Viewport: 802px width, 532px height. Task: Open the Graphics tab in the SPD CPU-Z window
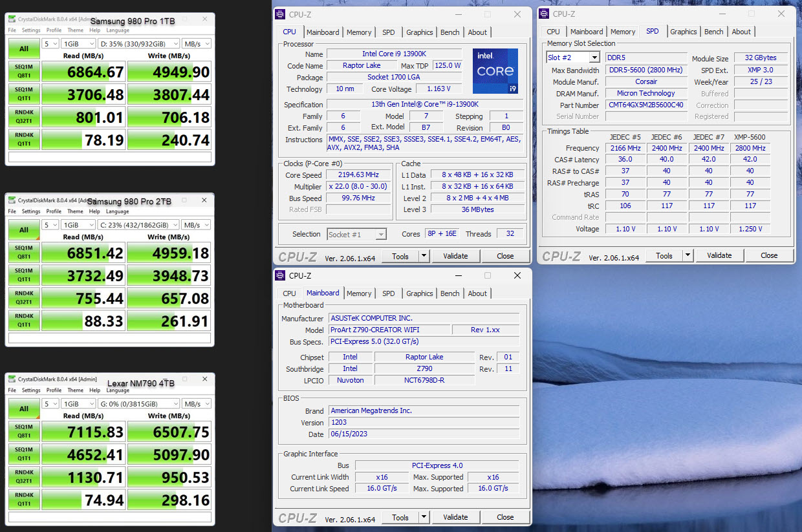[684, 32]
